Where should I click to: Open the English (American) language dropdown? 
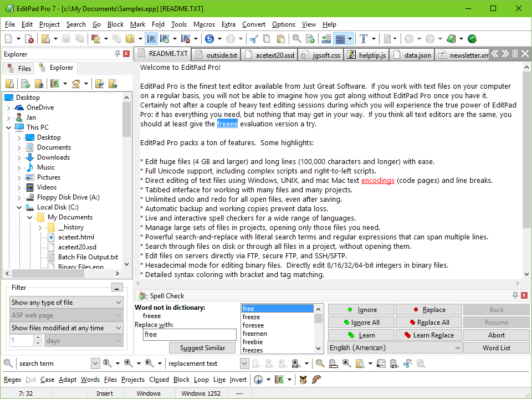coord(394,347)
